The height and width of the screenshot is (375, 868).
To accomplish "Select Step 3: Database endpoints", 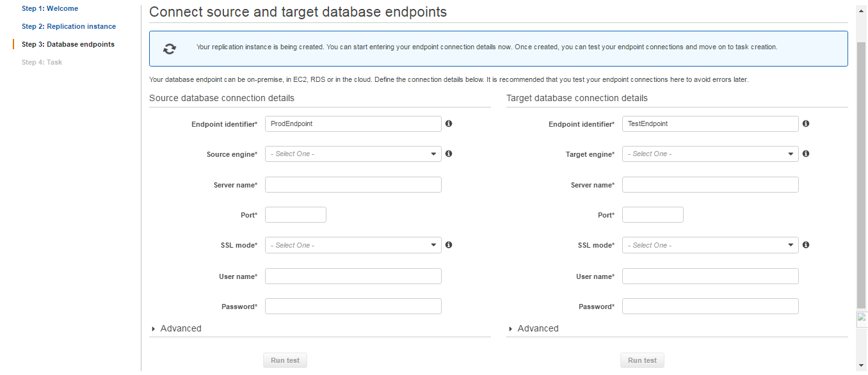I will 68,44.
